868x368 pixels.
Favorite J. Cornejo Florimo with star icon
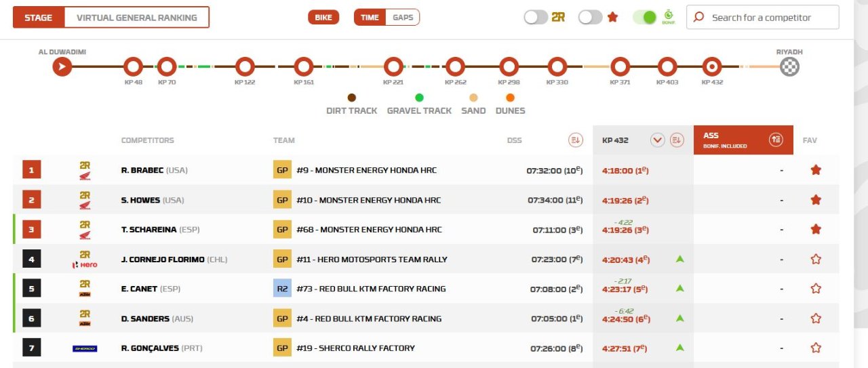click(x=816, y=259)
